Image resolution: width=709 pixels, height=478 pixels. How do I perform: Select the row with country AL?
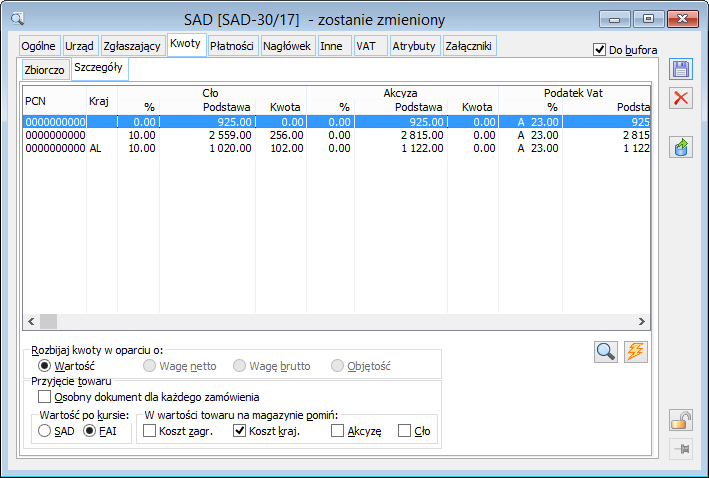click(336, 148)
